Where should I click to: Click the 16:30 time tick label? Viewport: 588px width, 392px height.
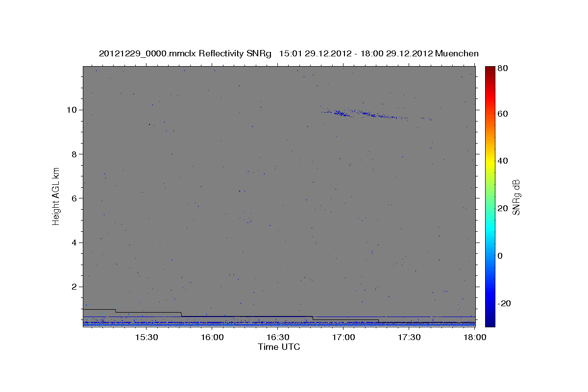click(x=278, y=338)
